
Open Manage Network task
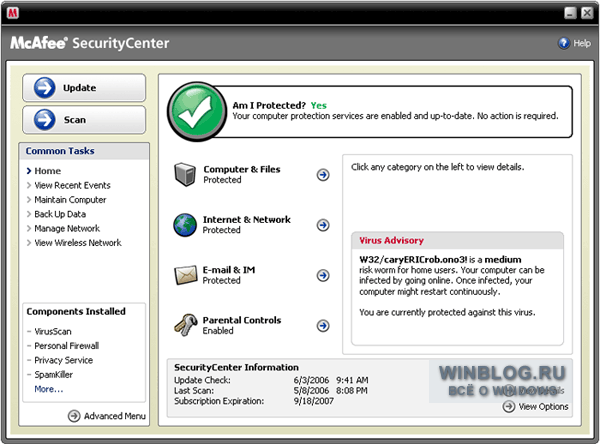click(x=67, y=229)
